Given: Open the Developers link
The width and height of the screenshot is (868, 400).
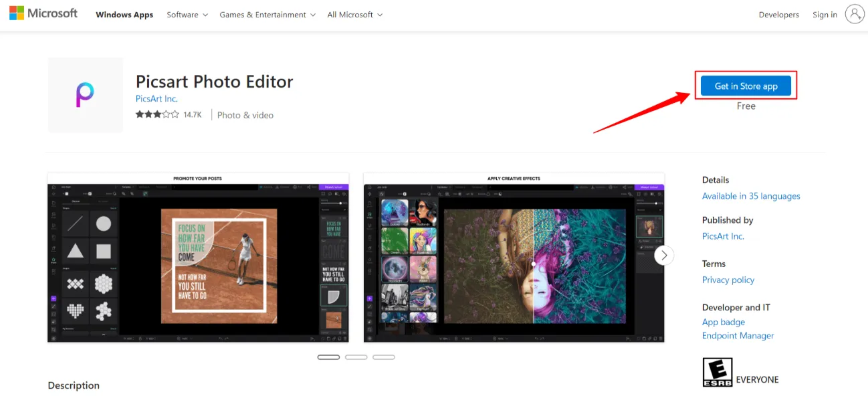Looking at the screenshot, I should pyautogui.click(x=778, y=15).
